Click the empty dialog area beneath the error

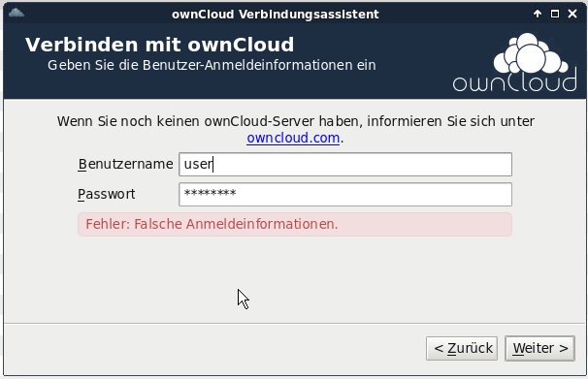295,279
